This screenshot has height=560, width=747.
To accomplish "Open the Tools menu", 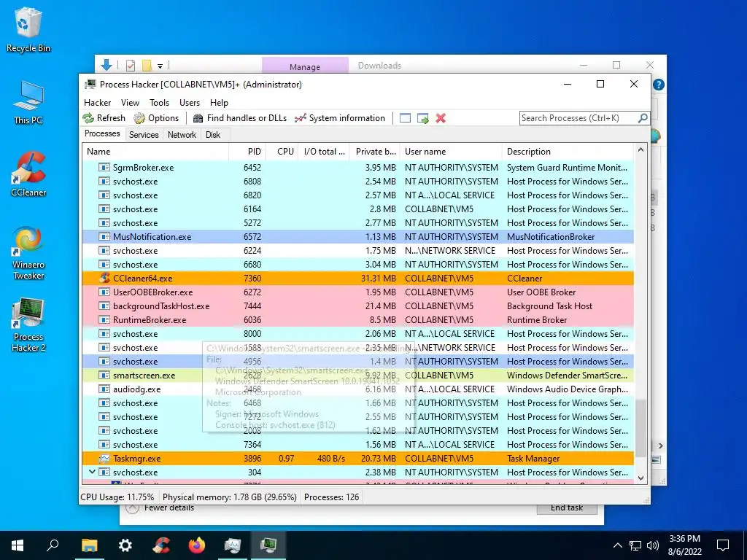I will 159,102.
